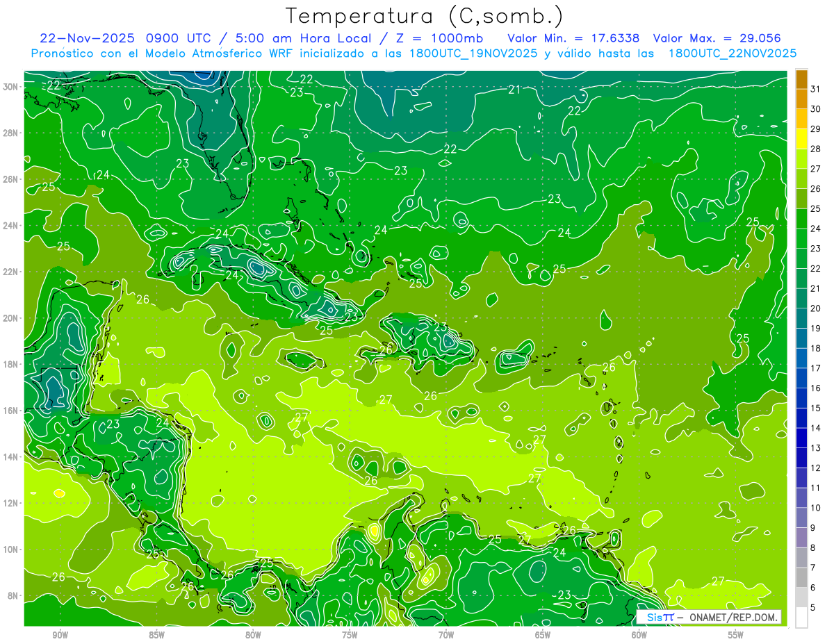834x644 pixels.
Task: Click the '18N' latitude axis label
Action: (x=10, y=364)
